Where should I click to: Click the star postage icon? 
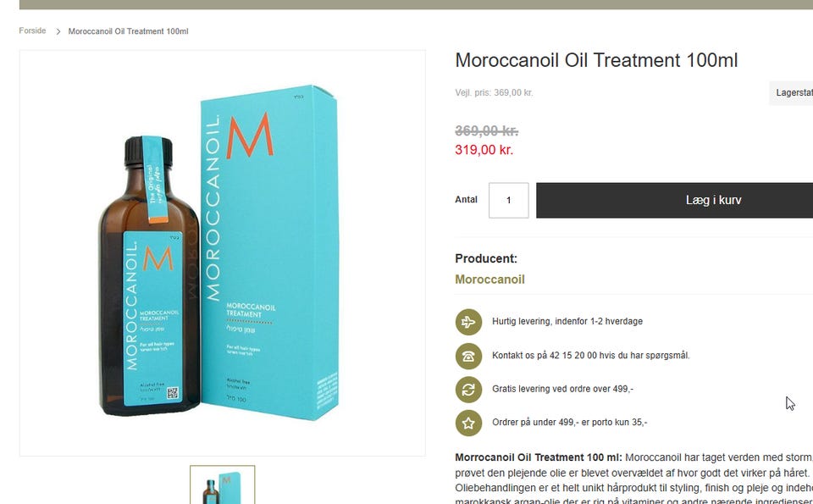click(468, 424)
